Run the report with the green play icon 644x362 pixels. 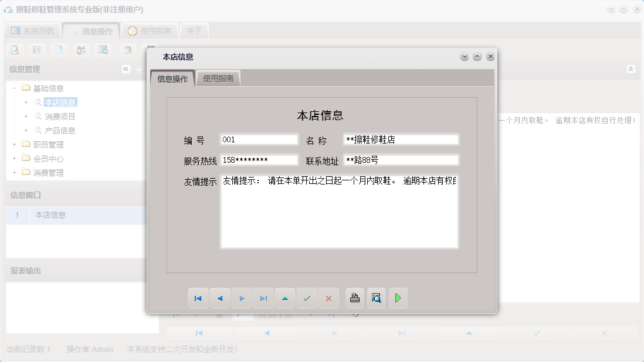[398, 298]
